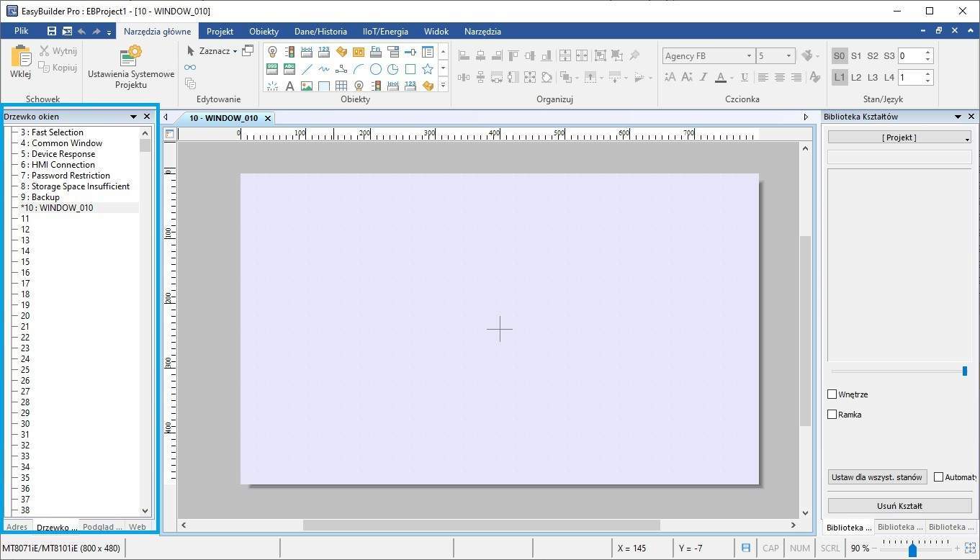
Task: Click Ustaw dla wszyst. stanów button
Action: [x=877, y=477]
